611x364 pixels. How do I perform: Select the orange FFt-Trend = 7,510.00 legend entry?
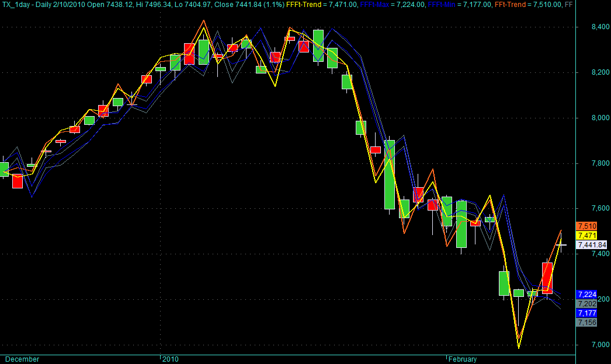pyautogui.click(x=528, y=5)
